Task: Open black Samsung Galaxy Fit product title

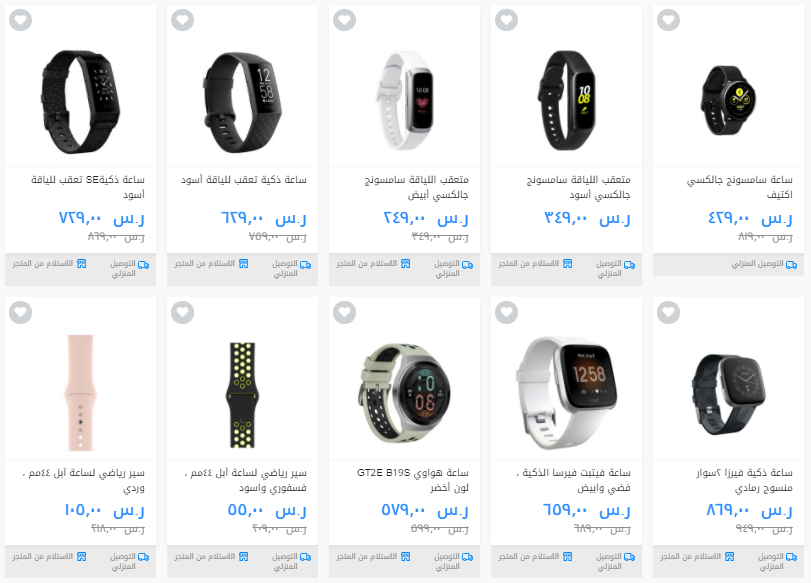Action: point(578,187)
